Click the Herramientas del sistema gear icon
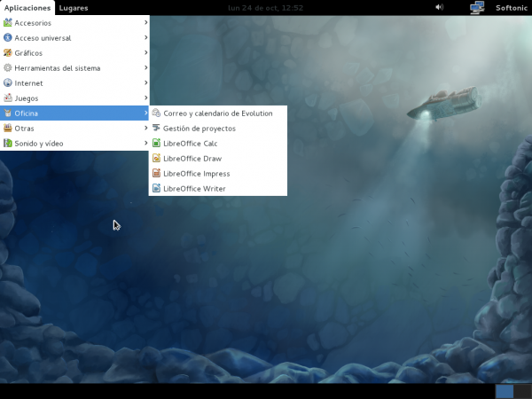The image size is (532, 399). point(7,68)
